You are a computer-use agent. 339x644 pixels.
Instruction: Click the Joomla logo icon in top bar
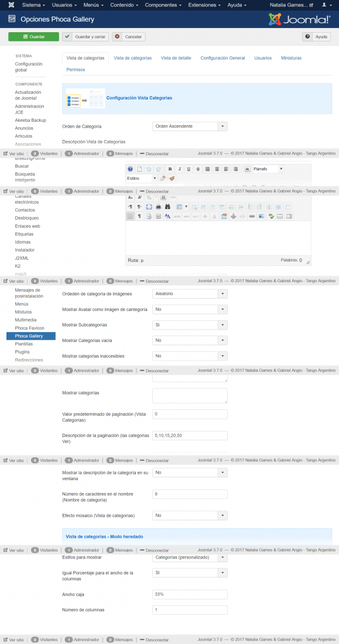[11, 5]
